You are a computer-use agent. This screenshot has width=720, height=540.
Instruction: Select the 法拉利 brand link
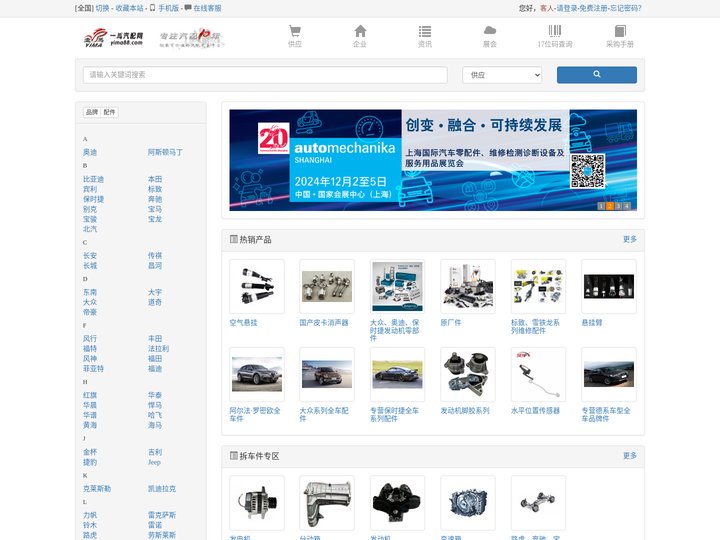tap(159, 349)
